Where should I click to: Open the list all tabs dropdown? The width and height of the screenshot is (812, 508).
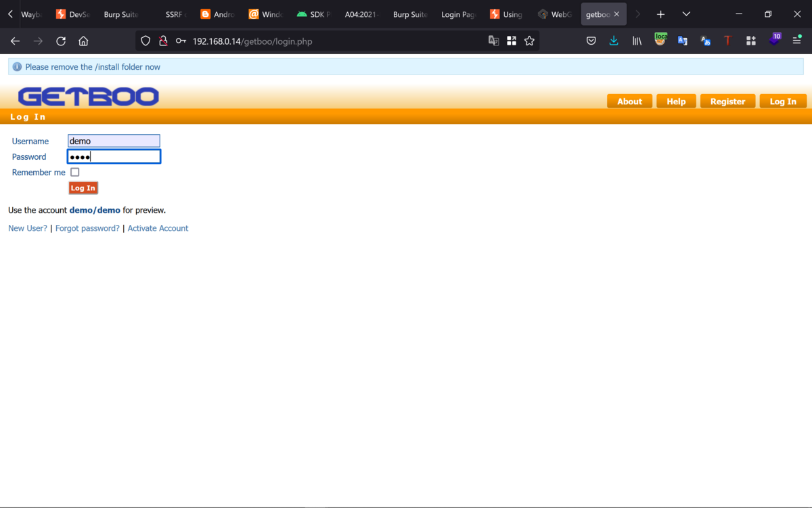point(686,14)
